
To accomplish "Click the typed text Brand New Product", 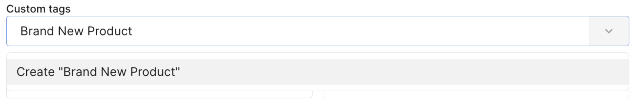I will (76, 31).
